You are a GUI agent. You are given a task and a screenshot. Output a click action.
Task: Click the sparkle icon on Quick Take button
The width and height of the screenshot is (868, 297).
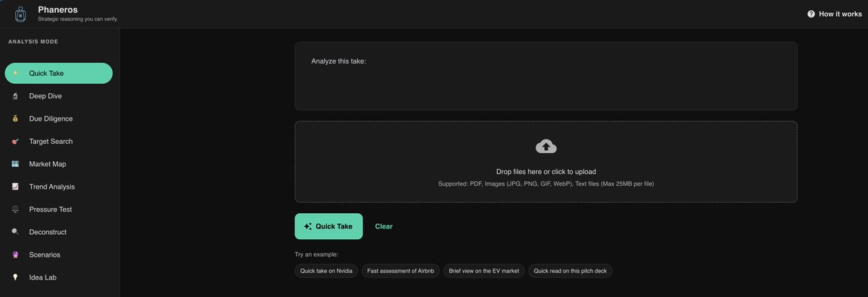[x=308, y=226]
